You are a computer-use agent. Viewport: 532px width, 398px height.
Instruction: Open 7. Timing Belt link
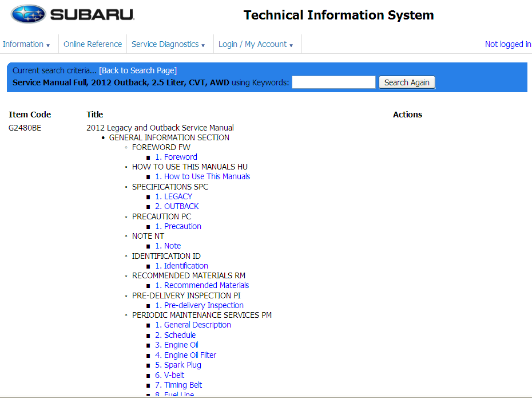click(x=178, y=385)
